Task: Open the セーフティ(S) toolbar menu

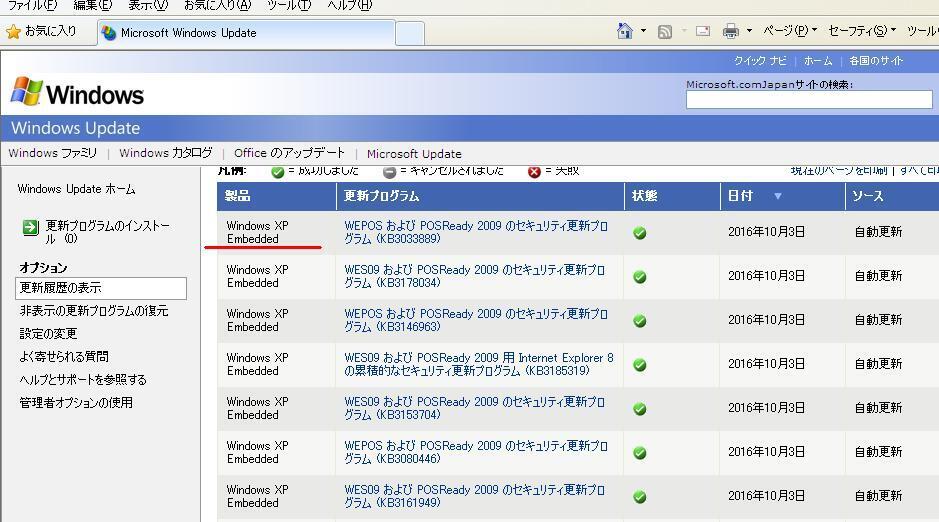Action: point(862,31)
